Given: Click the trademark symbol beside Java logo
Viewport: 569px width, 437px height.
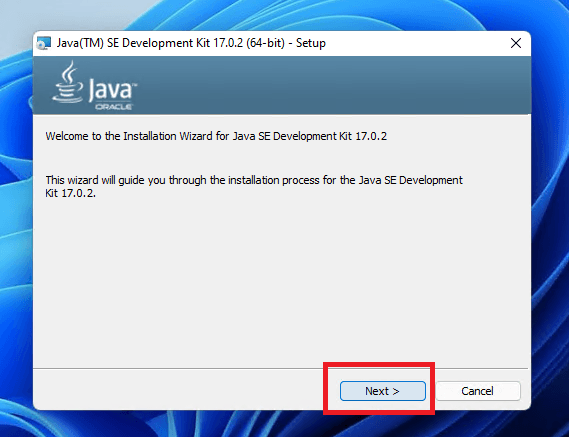Looking at the screenshot, I should 135,85.
